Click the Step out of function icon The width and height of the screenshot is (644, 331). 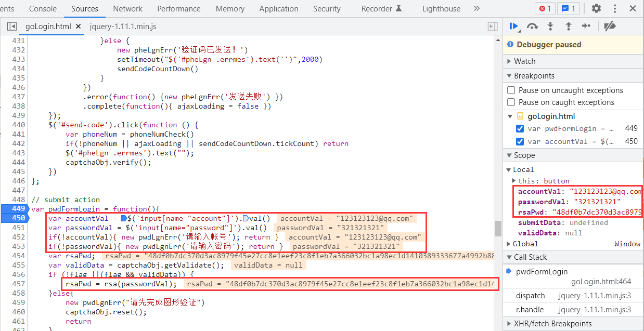pyautogui.click(x=569, y=26)
